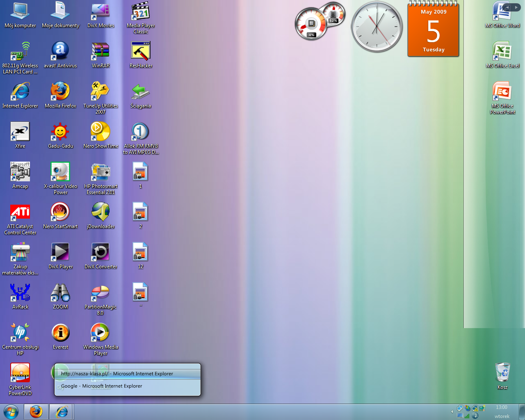Select 802.11g Wireless LAN PCI Card icon

click(x=20, y=58)
